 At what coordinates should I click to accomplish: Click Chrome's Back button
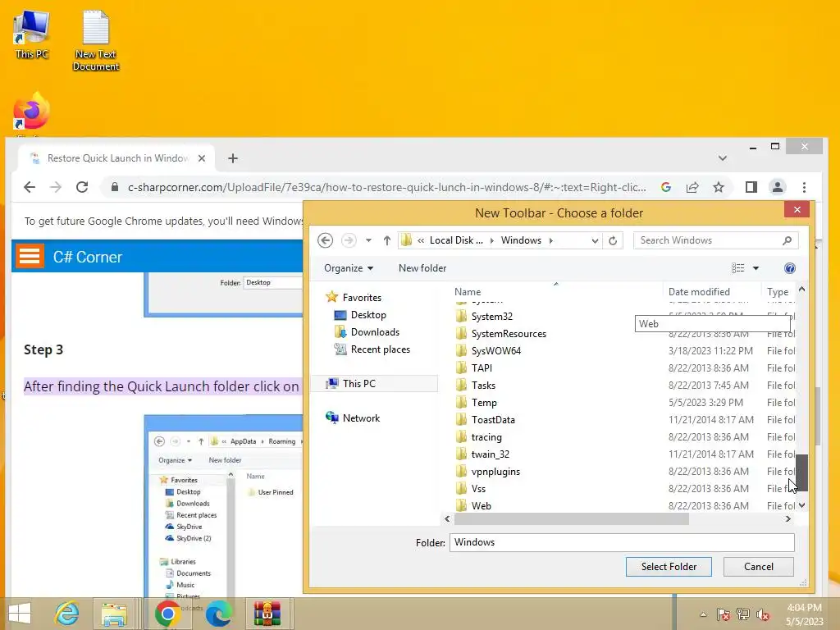pyautogui.click(x=30, y=187)
